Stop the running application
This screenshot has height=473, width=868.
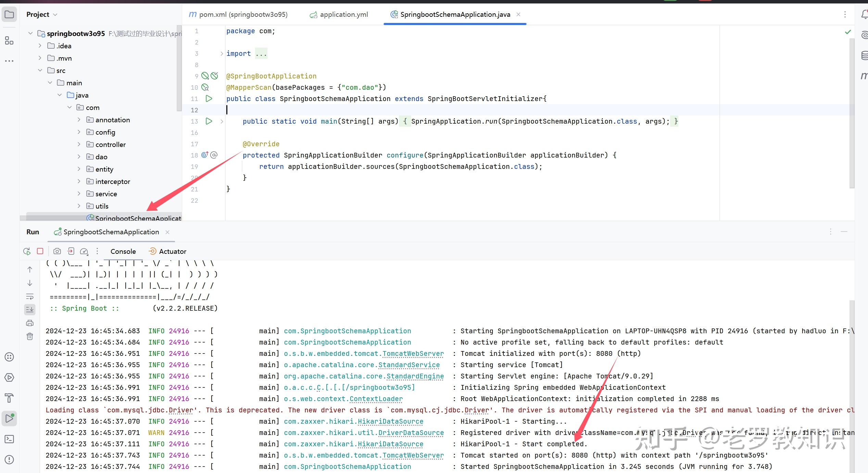40,251
